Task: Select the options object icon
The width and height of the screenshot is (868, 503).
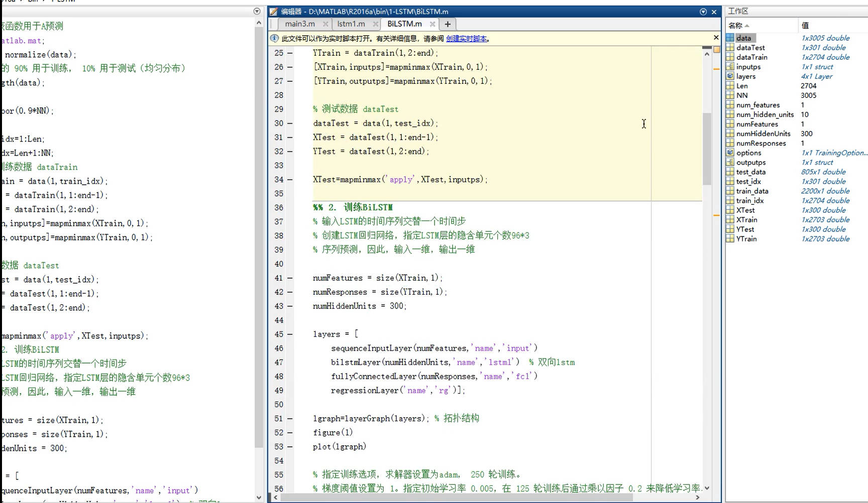Action: [730, 152]
